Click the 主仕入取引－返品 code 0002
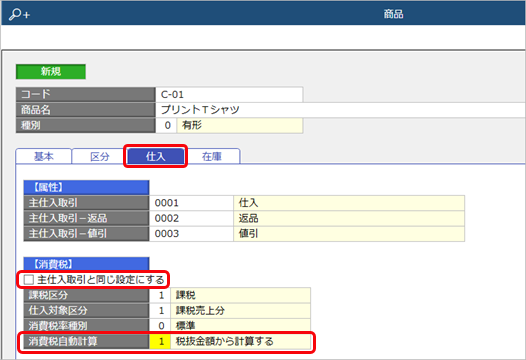 [191, 218]
